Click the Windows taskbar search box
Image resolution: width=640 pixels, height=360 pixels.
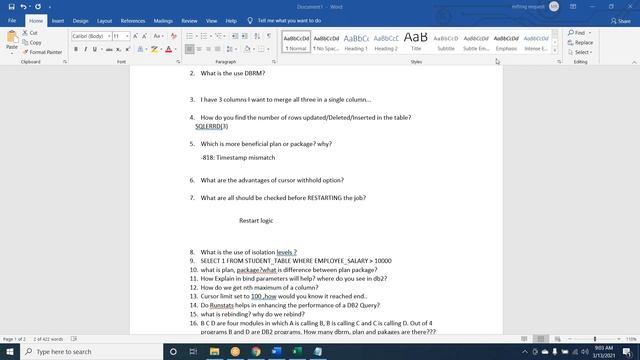91,351
